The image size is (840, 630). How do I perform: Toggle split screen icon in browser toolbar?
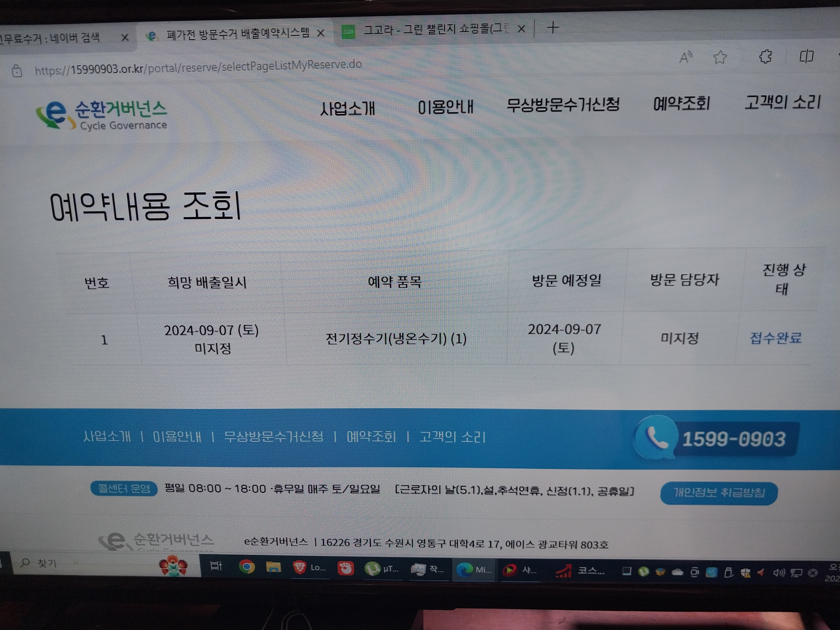click(806, 56)
